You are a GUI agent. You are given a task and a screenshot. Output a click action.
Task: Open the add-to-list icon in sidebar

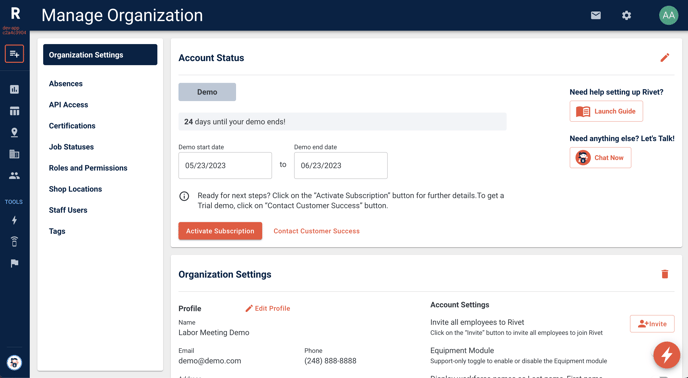pos(14,54)
